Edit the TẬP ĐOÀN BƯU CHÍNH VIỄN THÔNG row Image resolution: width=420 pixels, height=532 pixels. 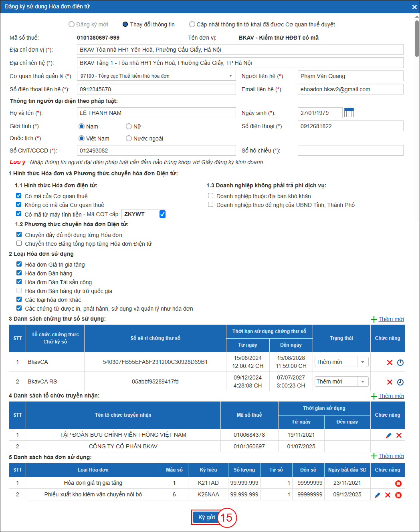[388, 435]
